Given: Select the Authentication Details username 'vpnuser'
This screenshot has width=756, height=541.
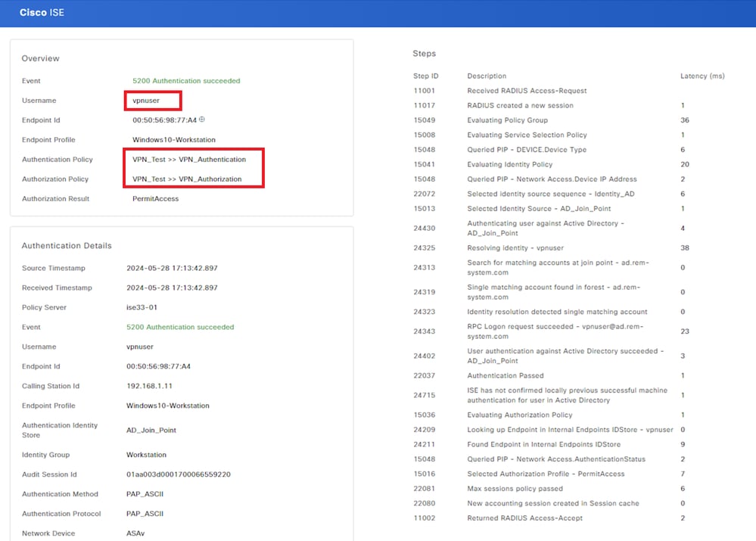Looking at the screenshot, I should tap(140, 347).
